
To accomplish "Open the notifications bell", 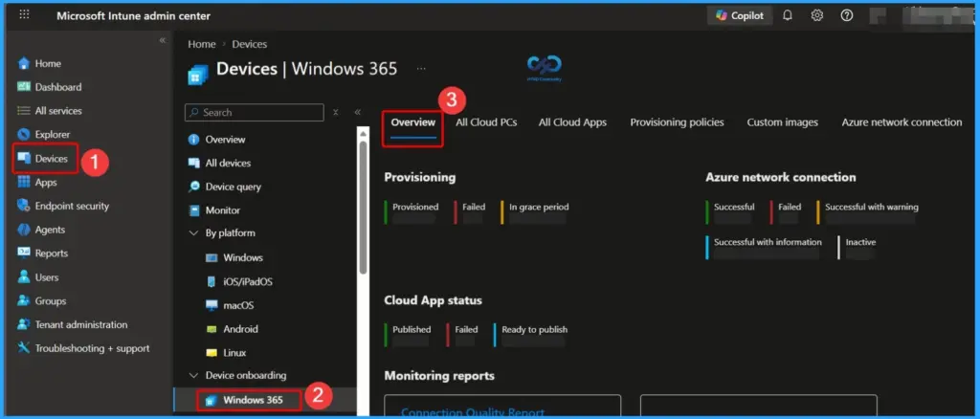I will pos(788,15).
